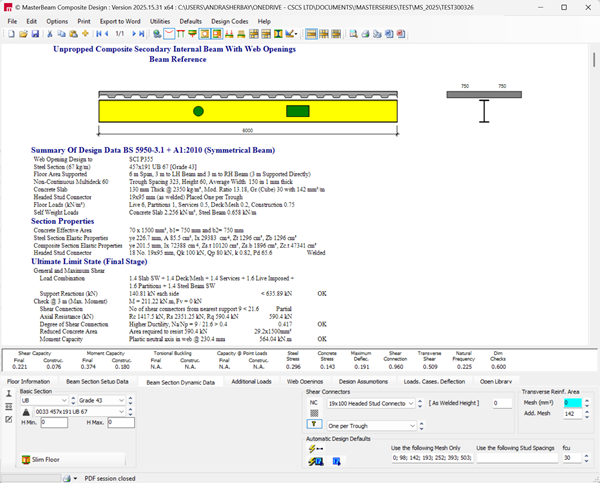Switch to Web Openings tab
The image size is (600, 483).
coord(305,382)
